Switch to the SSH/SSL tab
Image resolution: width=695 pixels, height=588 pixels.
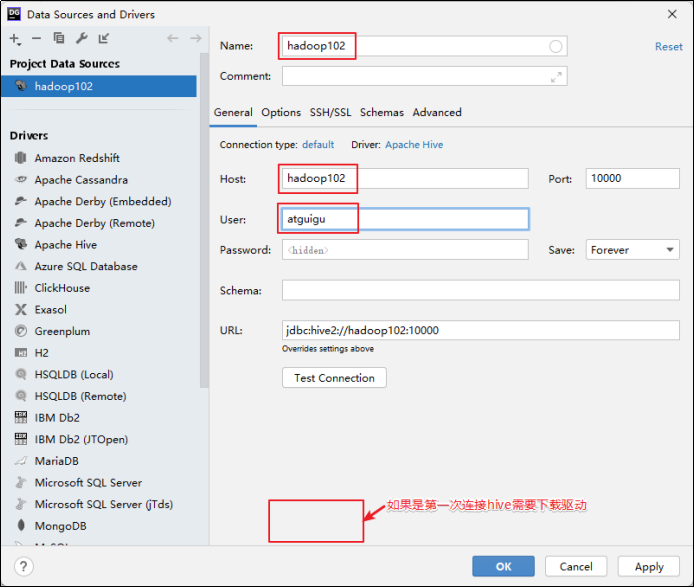point(330,113)
